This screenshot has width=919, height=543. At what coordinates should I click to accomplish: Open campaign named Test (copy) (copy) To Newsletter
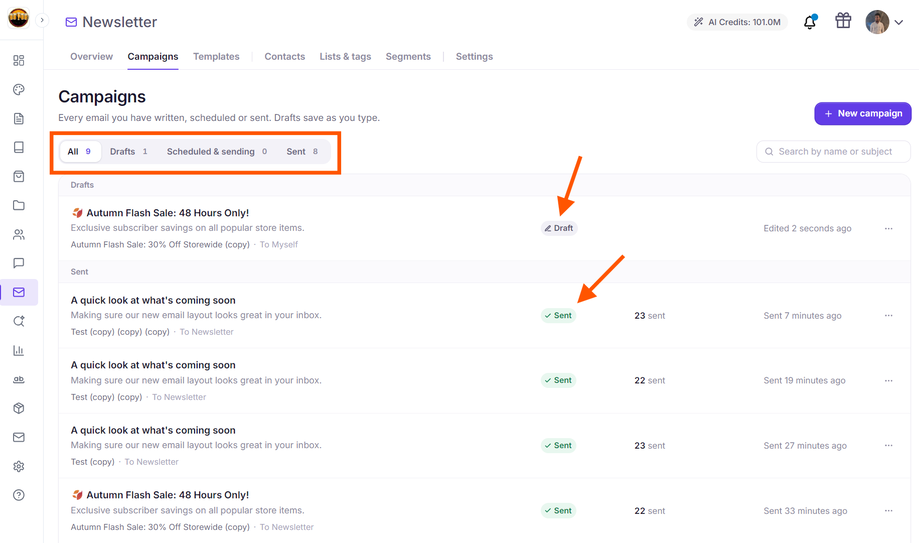click(x=153, y=365)
